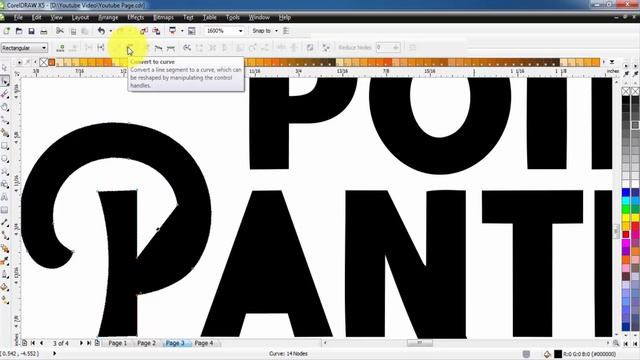Click the Convert to curve icon
This screenshot has width=640, height=360.
point(130,48)
